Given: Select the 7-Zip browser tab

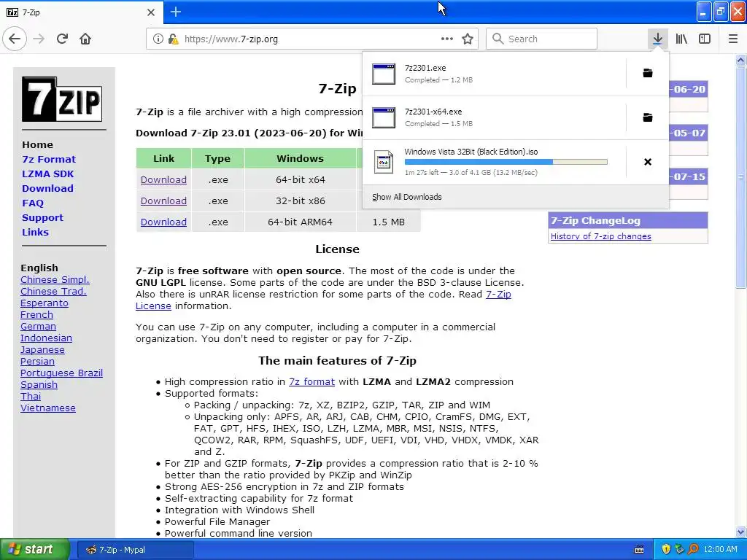Looking at the screenshot, I should [x=81, y=12].
